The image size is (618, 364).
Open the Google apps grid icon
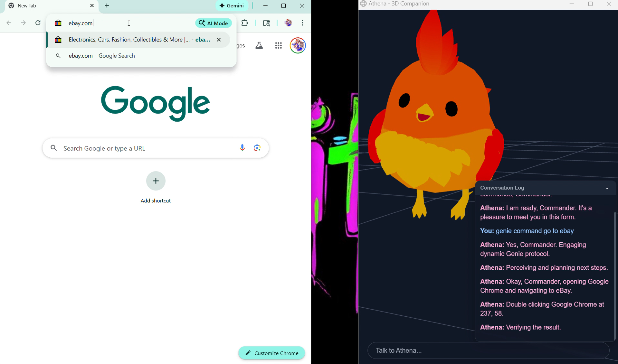pos(279,46)
